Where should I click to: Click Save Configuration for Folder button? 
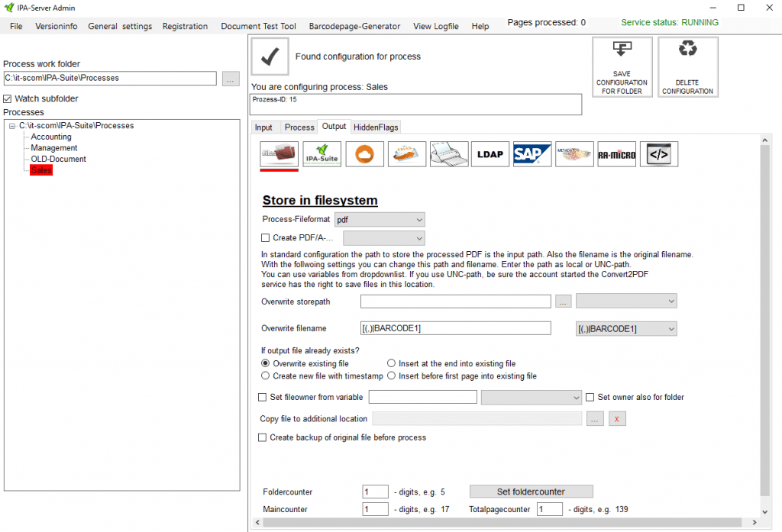click(622, 67)
